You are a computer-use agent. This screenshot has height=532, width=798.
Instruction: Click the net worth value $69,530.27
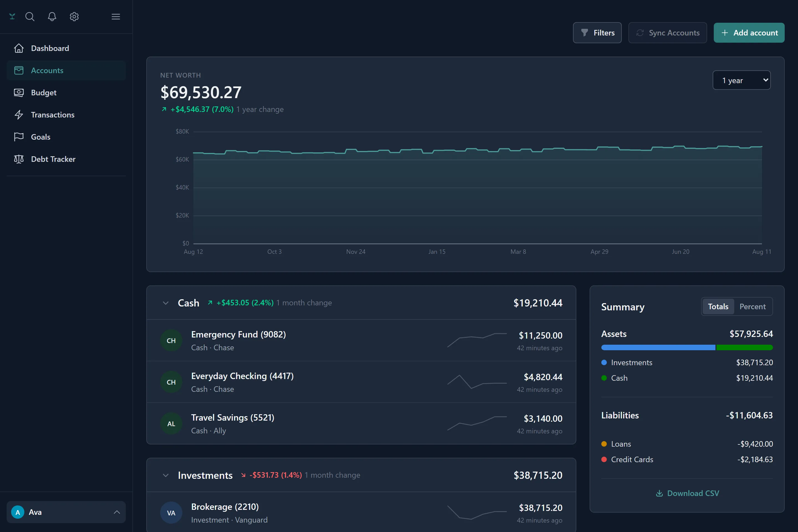[x=201, y=92]
